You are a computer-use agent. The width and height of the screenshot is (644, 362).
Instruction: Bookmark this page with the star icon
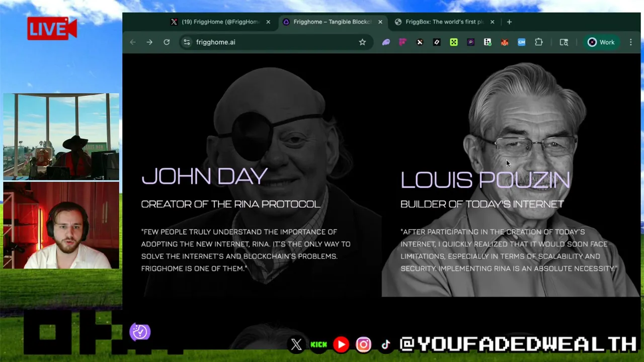362,42
